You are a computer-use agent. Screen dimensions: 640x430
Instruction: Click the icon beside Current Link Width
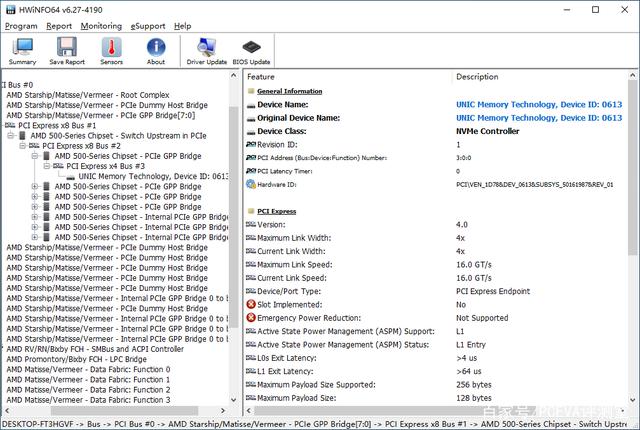(251, 251)
